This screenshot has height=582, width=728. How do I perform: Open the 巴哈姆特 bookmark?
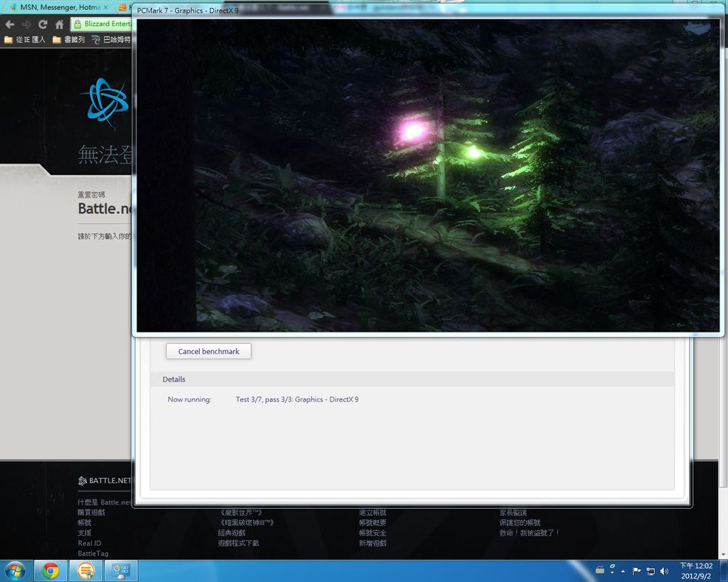click(112, 40)
